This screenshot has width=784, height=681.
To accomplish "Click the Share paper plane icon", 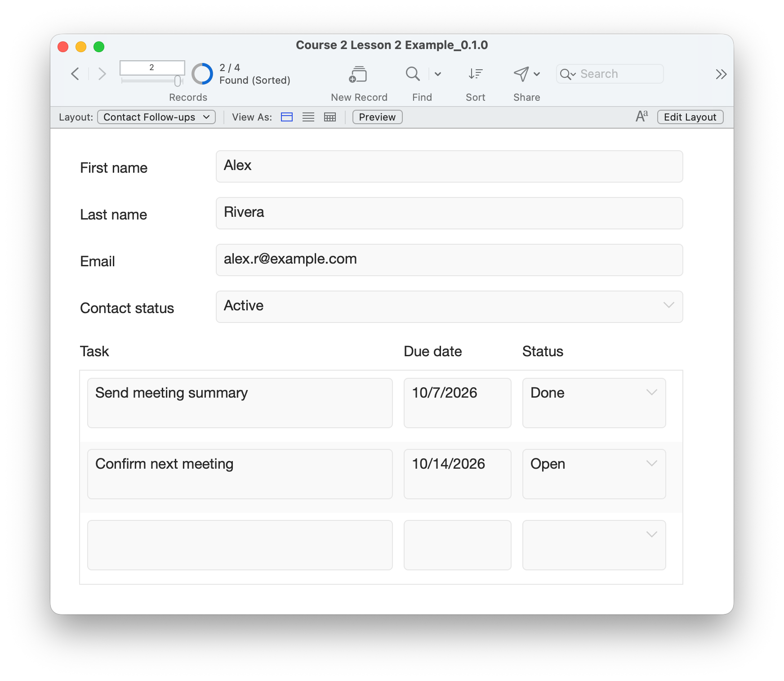I will [521, 74].
